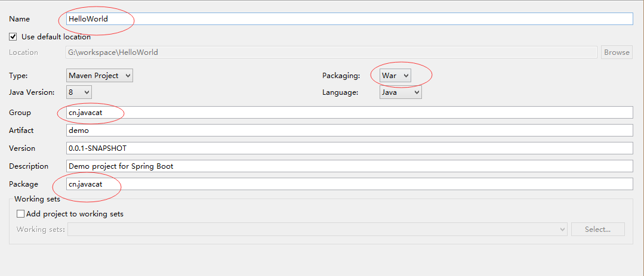The width and height of the screenshot is (644, 276).
Task: Click the Artifact field with demo
Action: (349, 131)
